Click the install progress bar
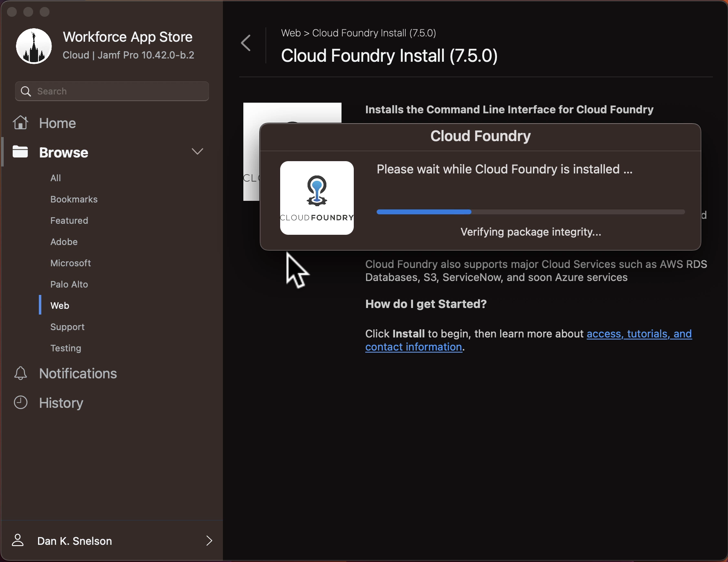 coord(531,212)
